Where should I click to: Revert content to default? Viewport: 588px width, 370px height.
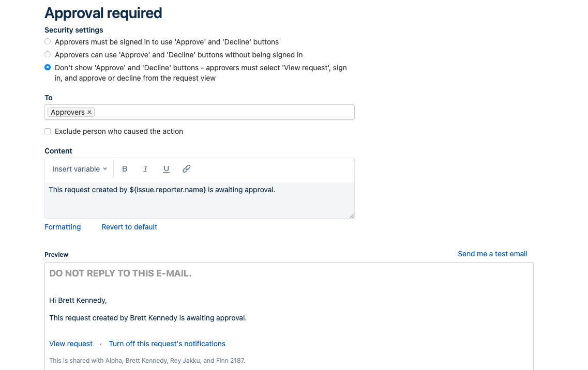129,227
